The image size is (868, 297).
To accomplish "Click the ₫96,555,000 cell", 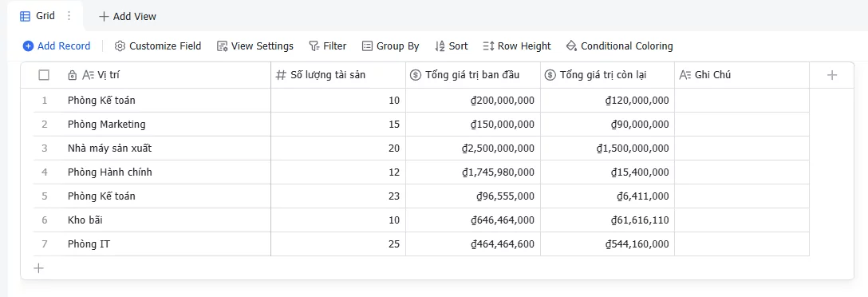I will (473, 196).
